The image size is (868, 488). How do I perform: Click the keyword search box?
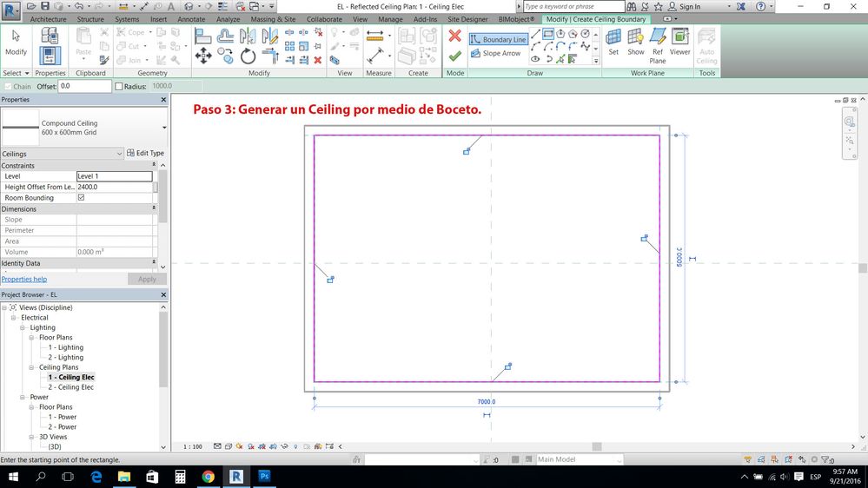coord(573,7)
